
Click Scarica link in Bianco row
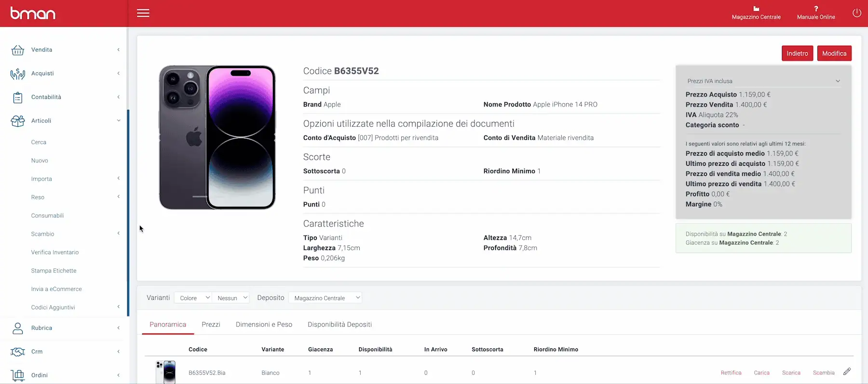pos(791,372)
